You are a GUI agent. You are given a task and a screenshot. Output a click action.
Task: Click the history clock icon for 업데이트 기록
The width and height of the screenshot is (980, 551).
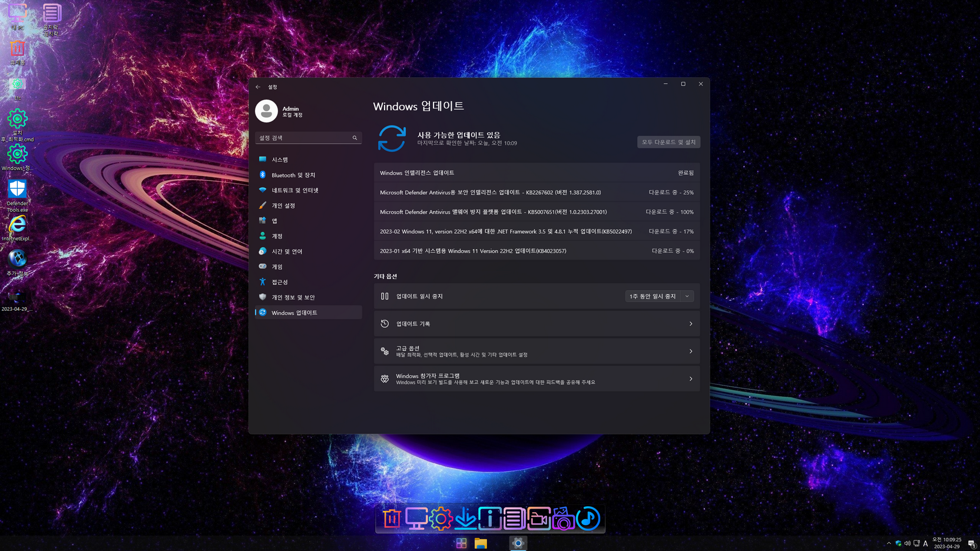385,324
